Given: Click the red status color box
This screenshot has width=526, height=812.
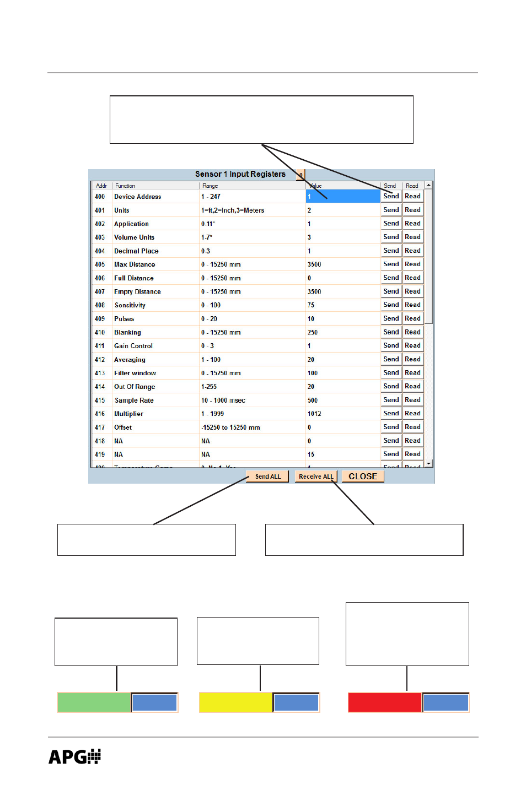Looking at the screenshot, I should (x=384, y=702).
